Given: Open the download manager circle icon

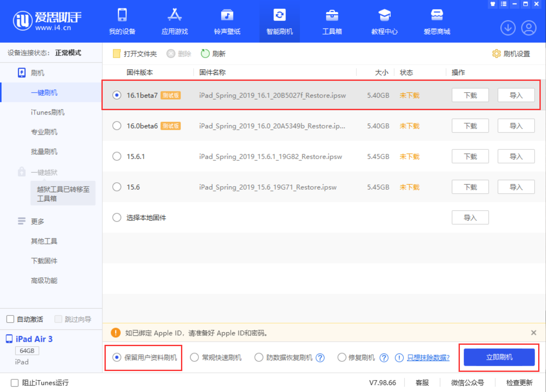Looking at the screenshot, I should tap(508, 27).
